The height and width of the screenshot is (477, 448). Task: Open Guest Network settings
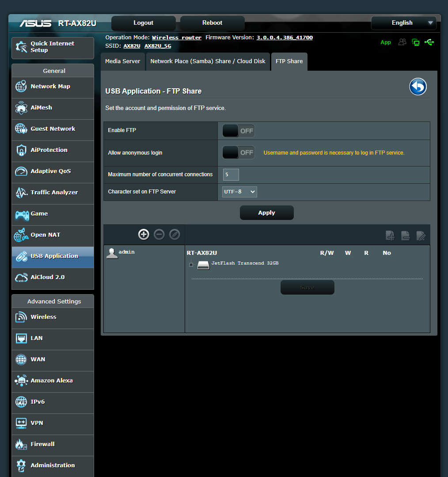coord(53,130)
